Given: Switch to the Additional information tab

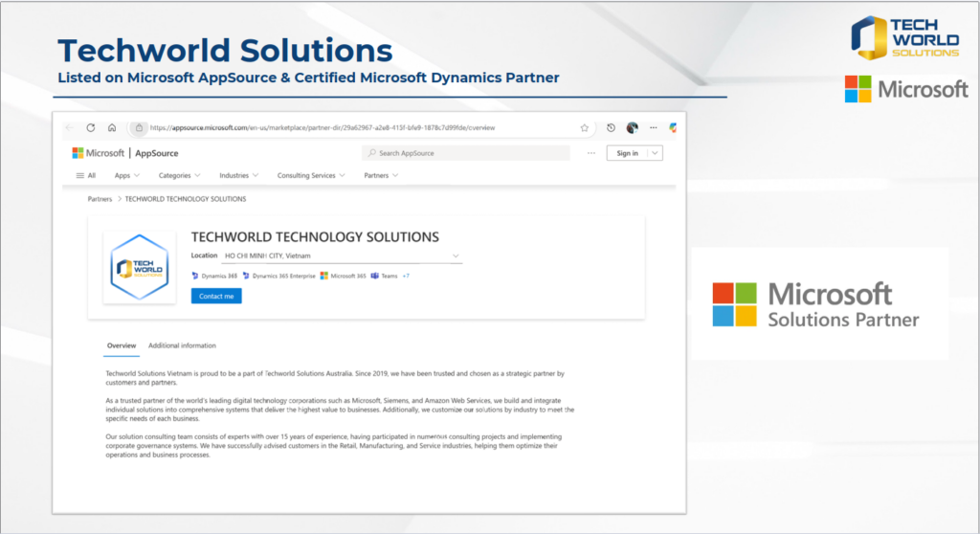Looking at the screenshot, I should (182, 345).
